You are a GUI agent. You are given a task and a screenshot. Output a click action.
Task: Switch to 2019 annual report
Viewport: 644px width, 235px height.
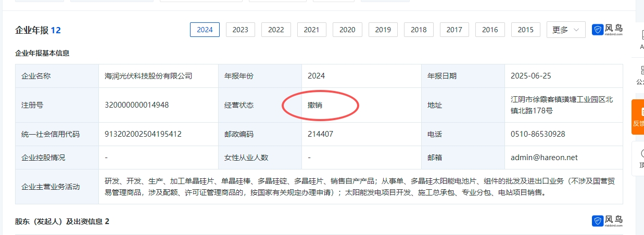(383, 30)
